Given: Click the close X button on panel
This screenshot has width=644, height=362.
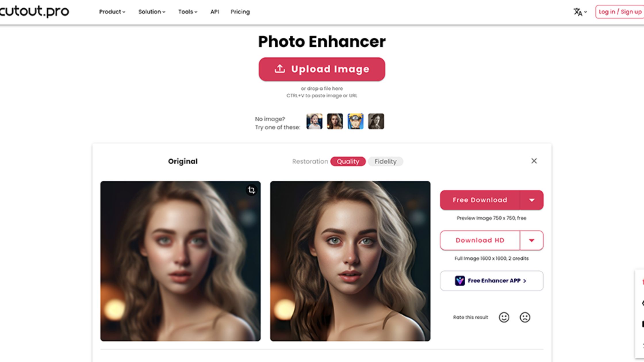Looking at the screenshot, I should pos(534,160).
